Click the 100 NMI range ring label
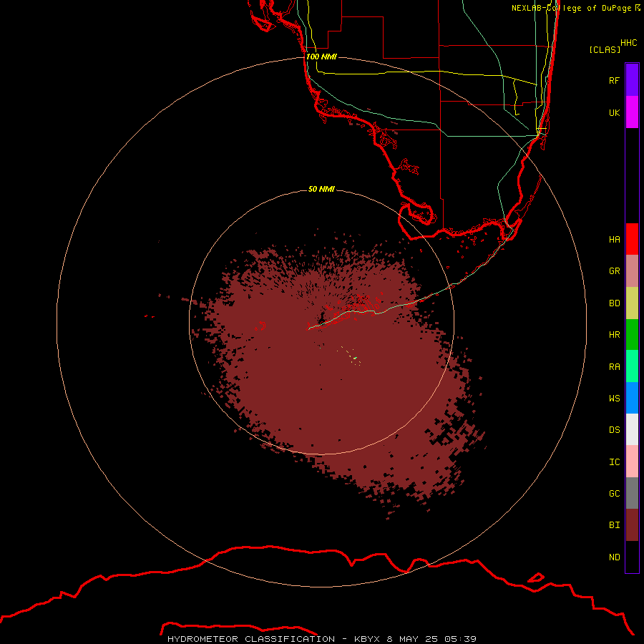The width and height of the screenshot is (644, 644). pos(321,57)
